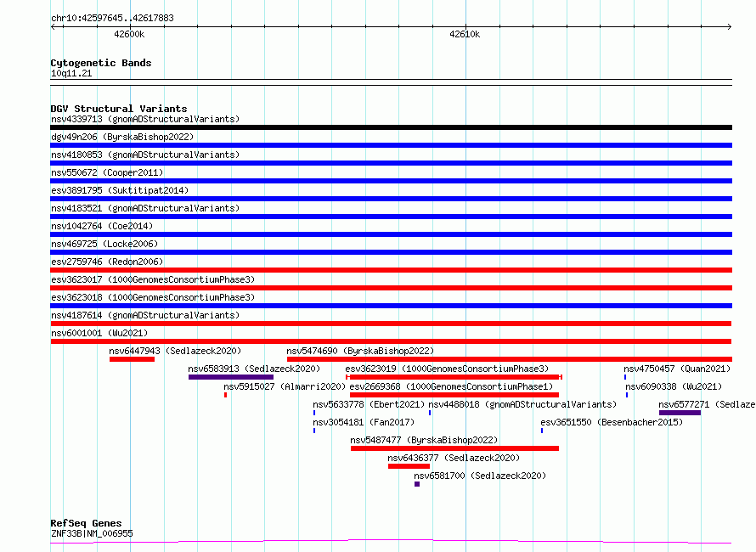Open the dgv49n206 (ByrskaBishop2022) variant label

coord(122,137)
